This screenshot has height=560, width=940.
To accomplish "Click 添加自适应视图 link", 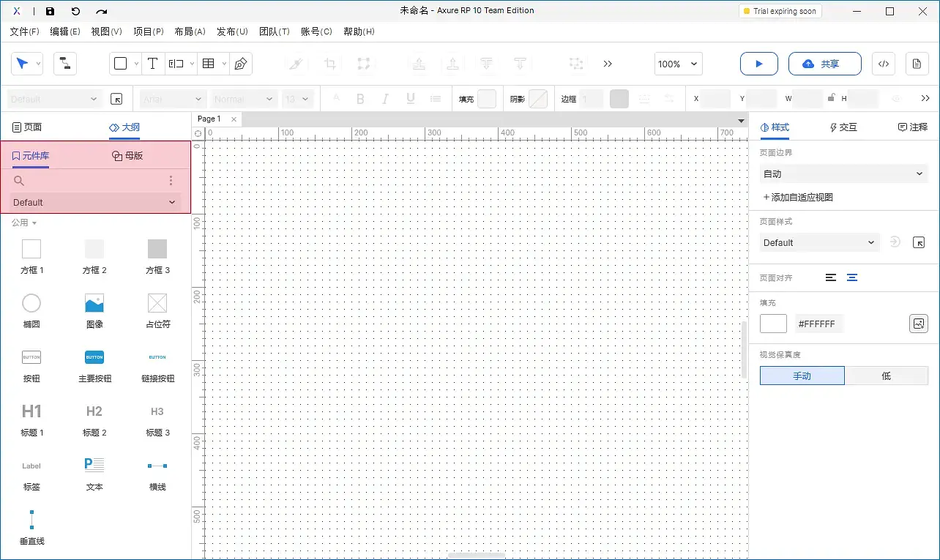I will tap(797, 196).
